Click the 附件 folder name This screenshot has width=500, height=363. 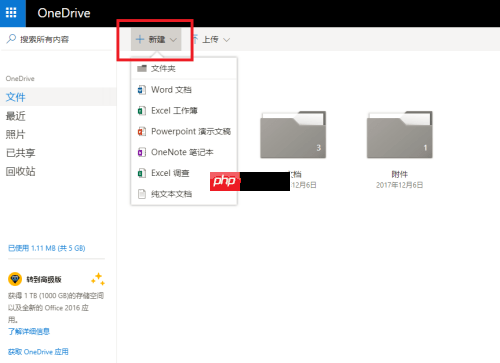(400, 174)
